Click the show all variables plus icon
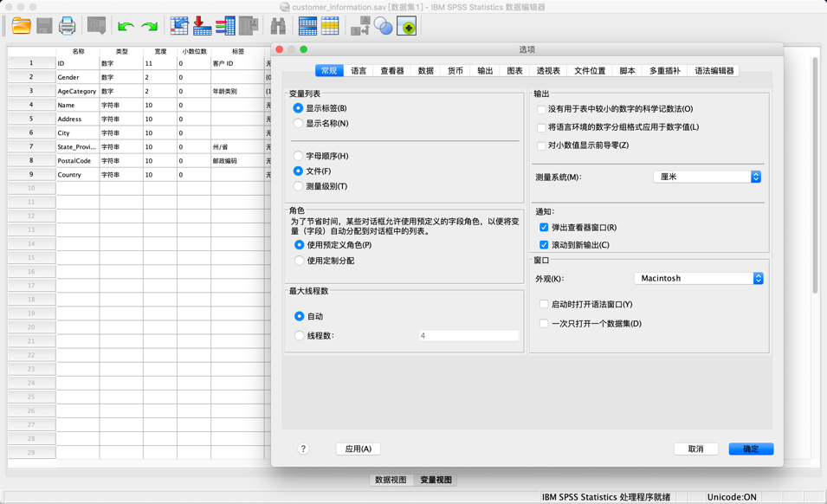The width and height of the screenshot is (827, 504). tap(407, 26)
